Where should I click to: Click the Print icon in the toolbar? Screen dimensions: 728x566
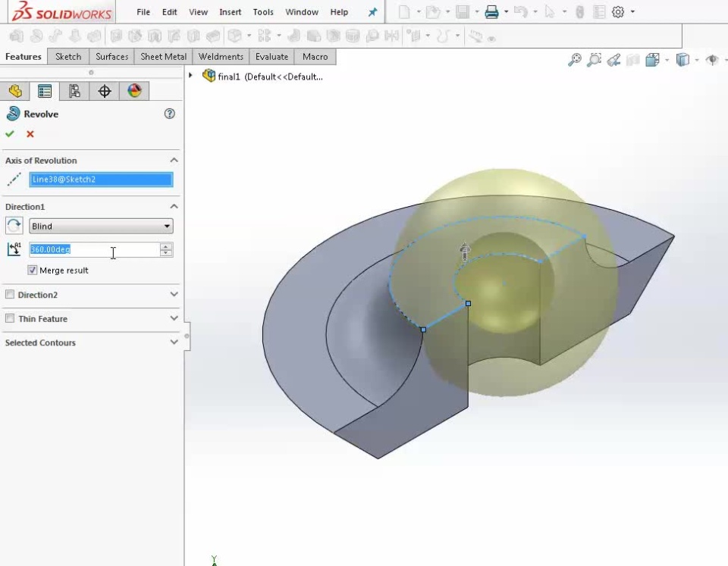pos(491,12)
